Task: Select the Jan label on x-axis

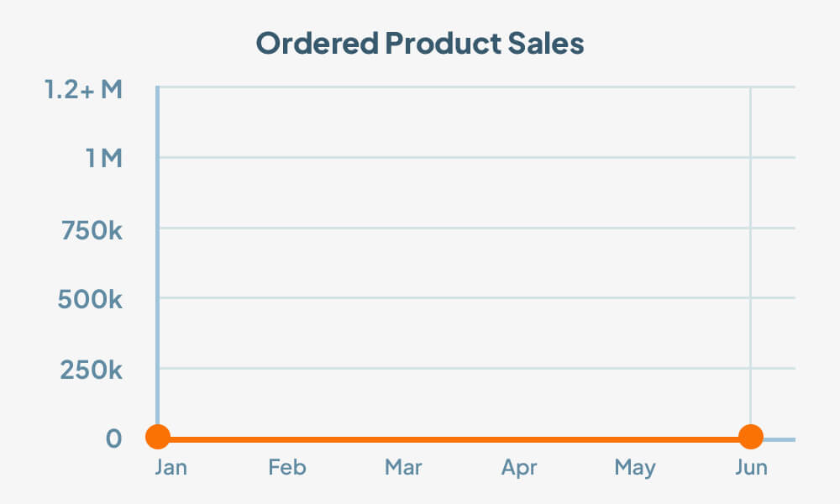Action: coord(171,468)
